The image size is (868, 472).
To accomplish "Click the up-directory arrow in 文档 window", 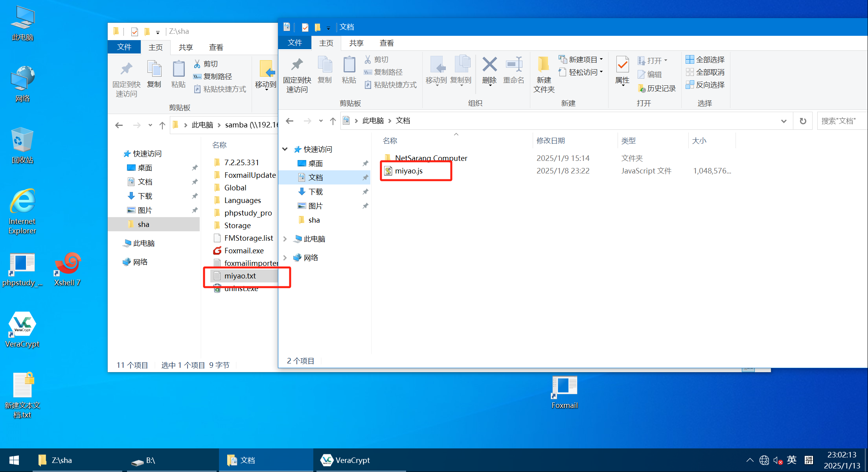I will click(x=333, y=121).
